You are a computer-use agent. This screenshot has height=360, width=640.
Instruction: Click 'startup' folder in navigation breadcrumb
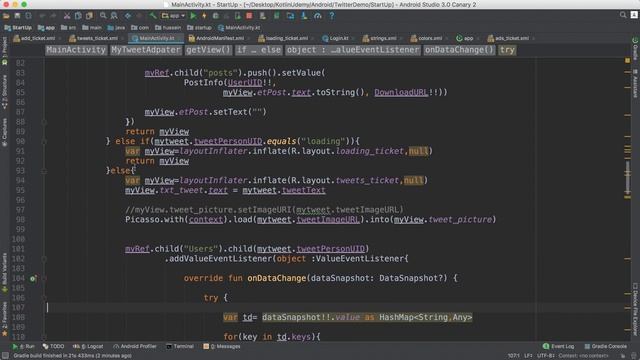point(200,28)
